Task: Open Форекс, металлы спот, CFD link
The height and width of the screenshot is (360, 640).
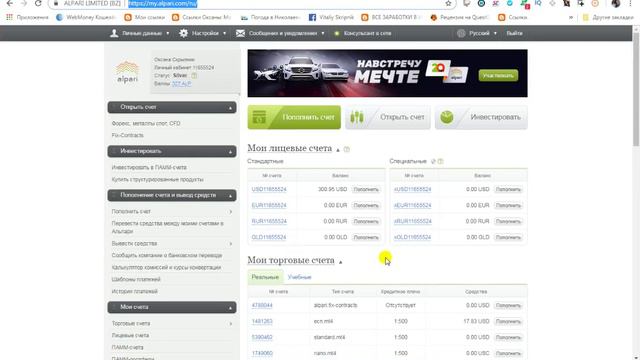Action: [x=146, y=123]
